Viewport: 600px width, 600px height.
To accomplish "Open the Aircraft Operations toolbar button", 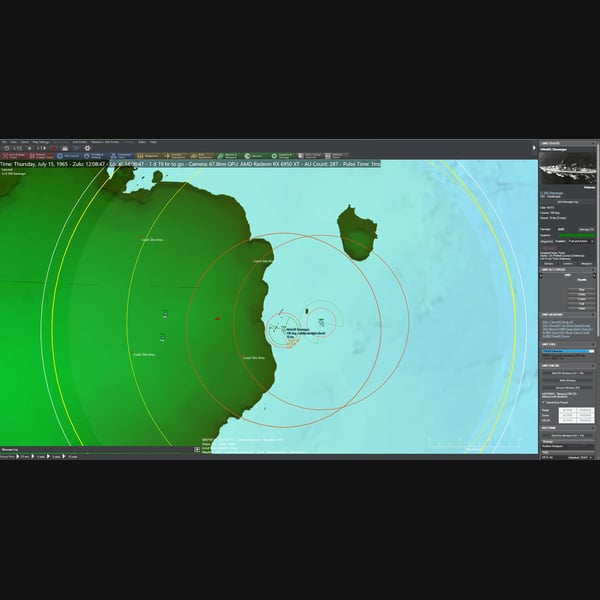I will (x=175, y=156).
